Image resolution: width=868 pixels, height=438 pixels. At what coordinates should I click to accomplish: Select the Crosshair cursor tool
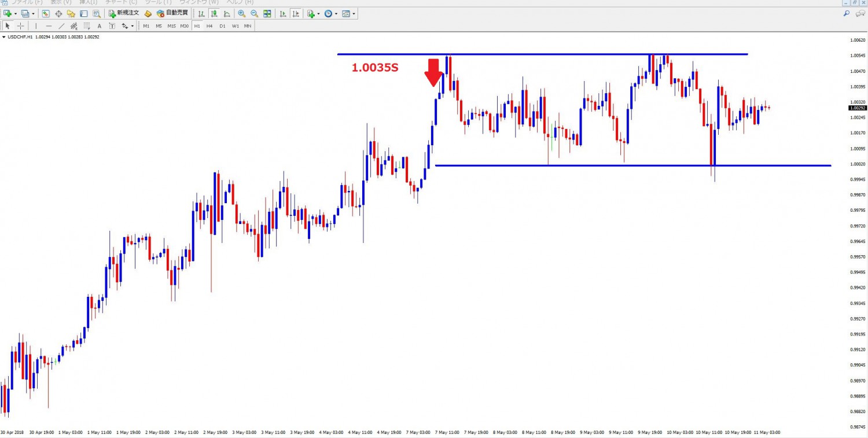coord(21,26)
